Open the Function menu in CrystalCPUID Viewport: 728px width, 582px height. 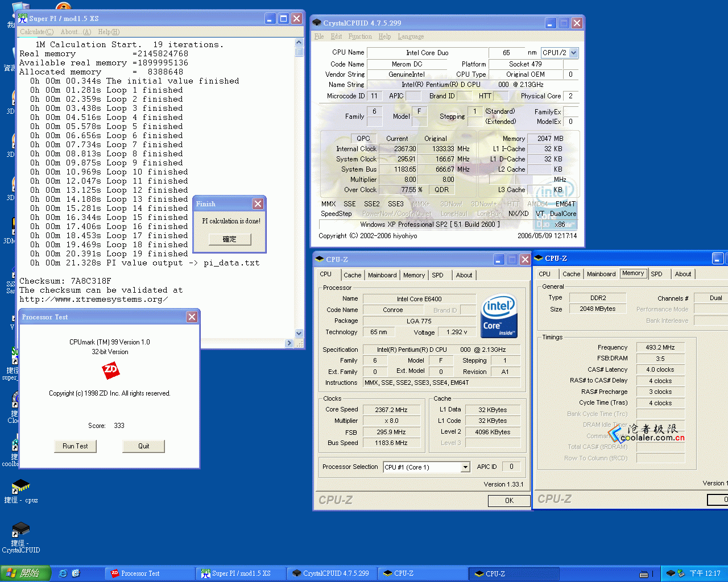(360, 36)
